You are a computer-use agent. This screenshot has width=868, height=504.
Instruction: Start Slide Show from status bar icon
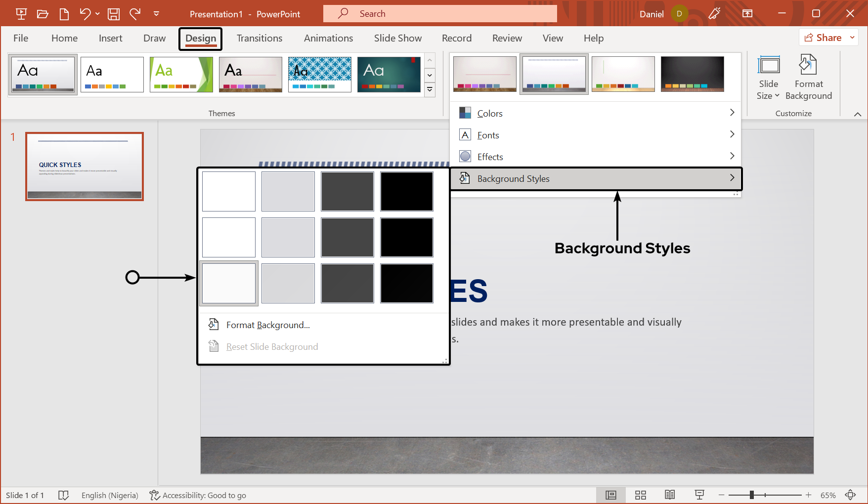[x=699, y=495]
